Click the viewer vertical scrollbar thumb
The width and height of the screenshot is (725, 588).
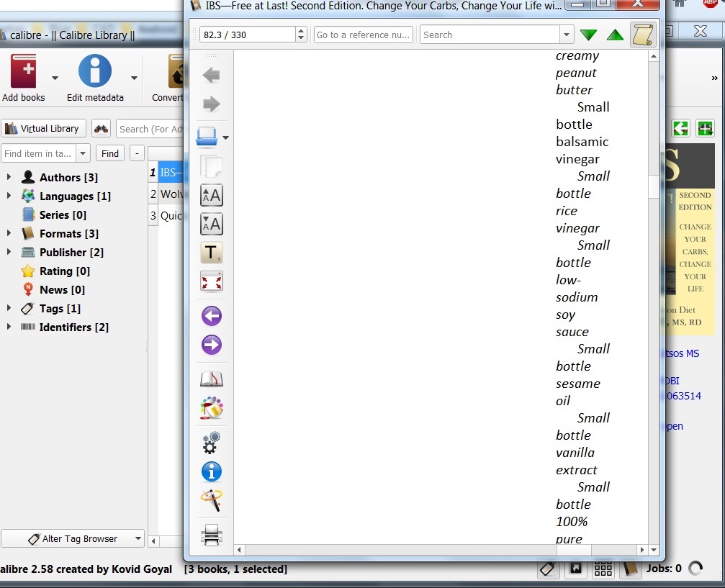point(653,186)
